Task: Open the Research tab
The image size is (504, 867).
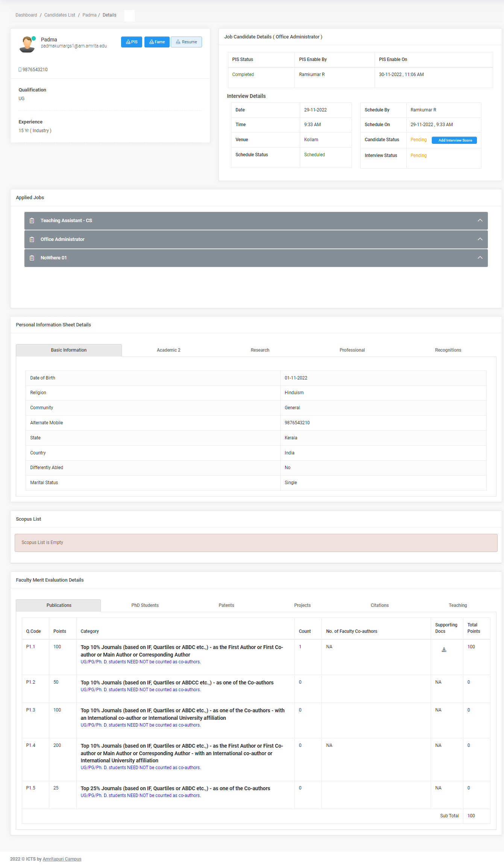Action: point(260,350)
